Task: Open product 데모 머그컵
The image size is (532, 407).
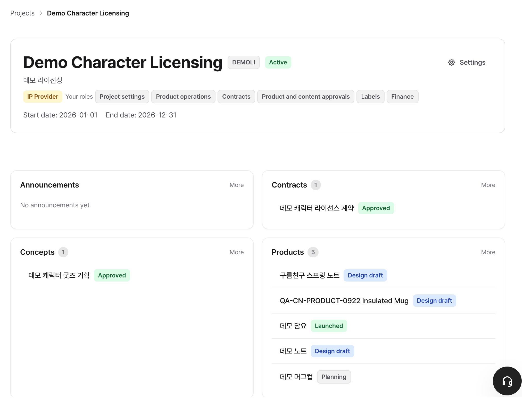Action: coord(296,377)
